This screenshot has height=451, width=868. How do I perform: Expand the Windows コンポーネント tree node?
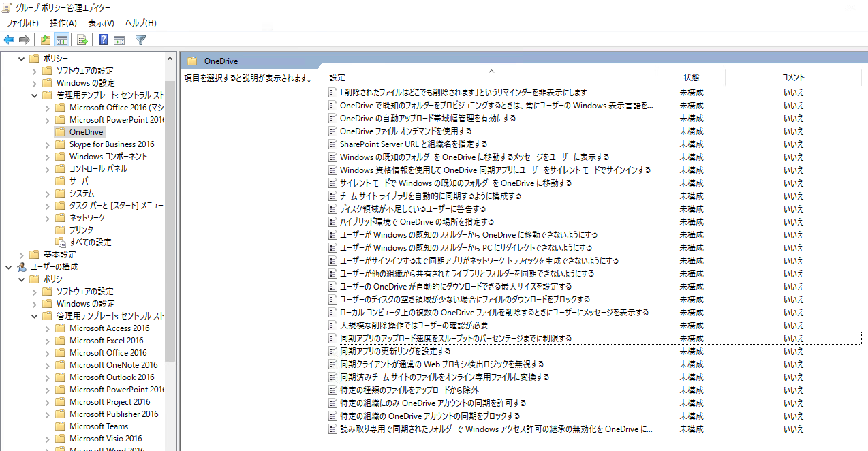47,157
